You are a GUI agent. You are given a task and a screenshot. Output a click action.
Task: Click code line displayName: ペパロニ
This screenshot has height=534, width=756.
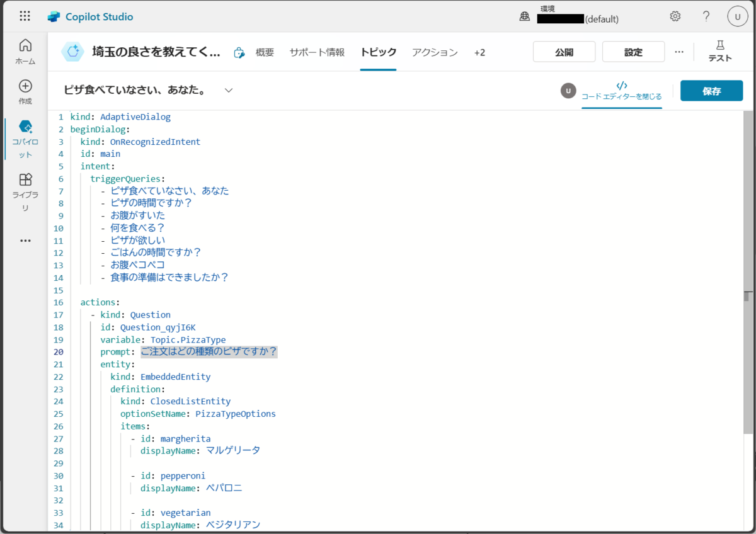click(192, 487)
